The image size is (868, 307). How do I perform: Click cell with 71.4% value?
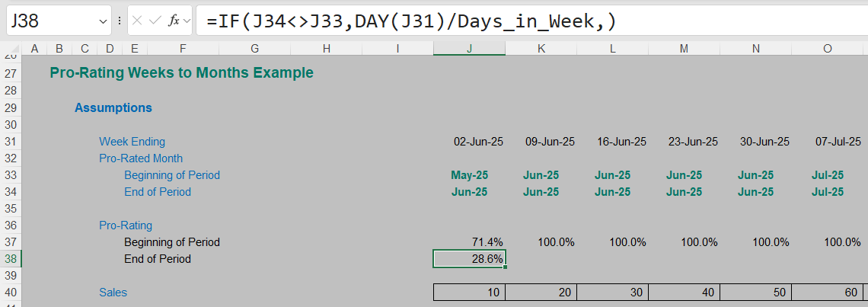(469, 242)
